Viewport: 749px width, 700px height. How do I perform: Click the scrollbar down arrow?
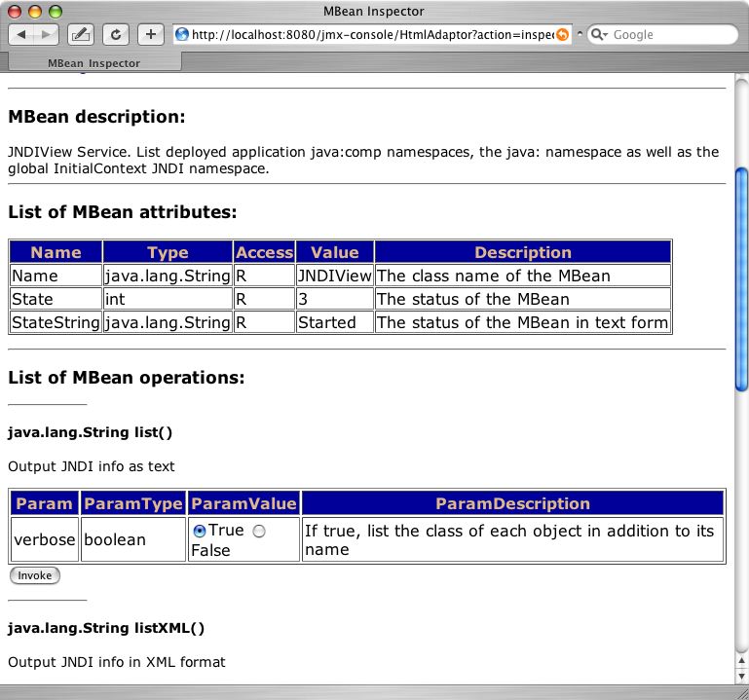(741, 676)
